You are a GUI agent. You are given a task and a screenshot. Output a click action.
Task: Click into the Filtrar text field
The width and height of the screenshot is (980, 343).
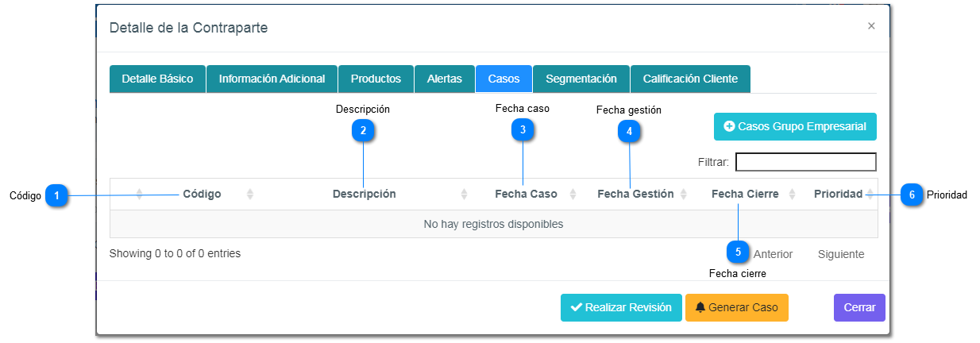805,162
